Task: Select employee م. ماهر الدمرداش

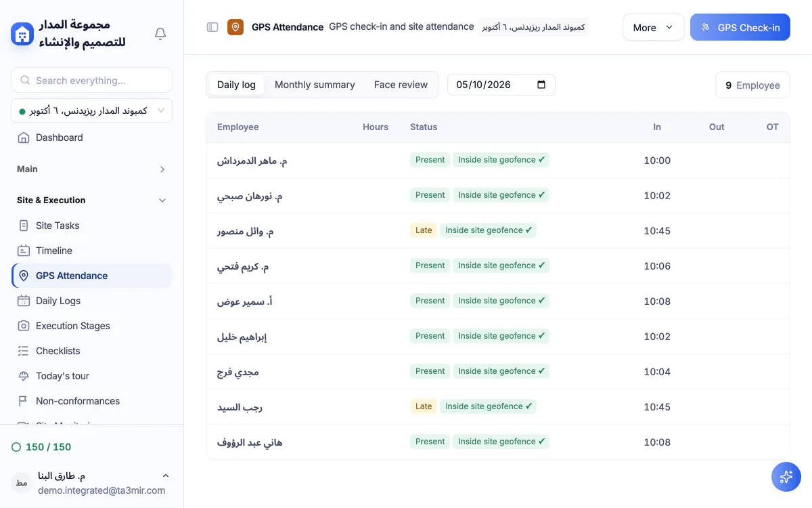Action: coord(252,161)
